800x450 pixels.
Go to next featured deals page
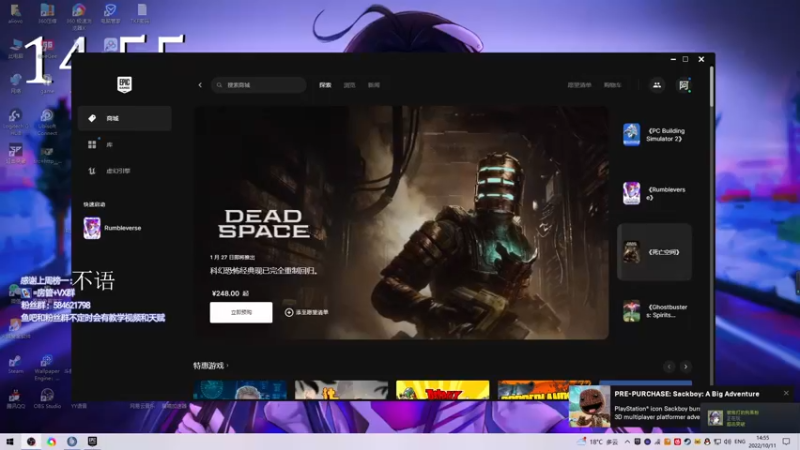coord(685,366)
